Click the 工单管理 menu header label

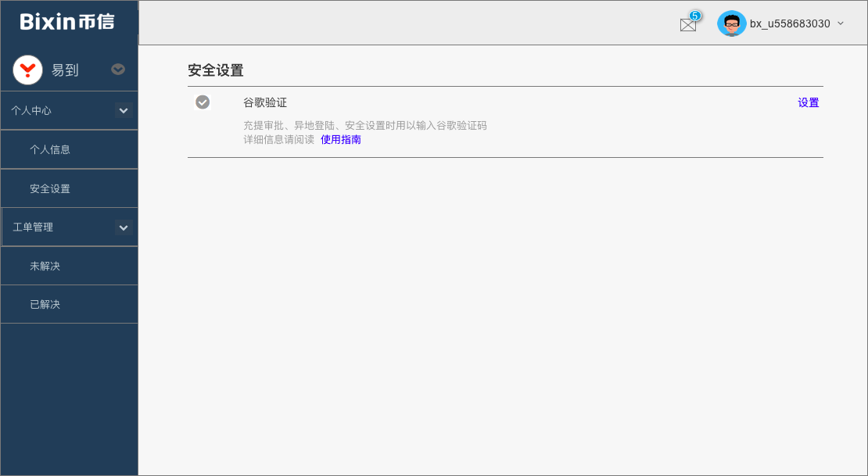(x=33, y=227)
